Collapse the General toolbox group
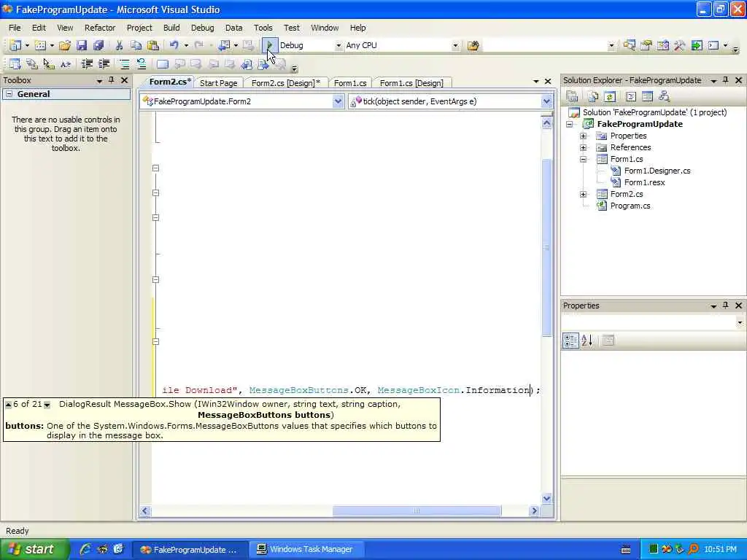Viewport: 747px width, 560px height. (9, 94)
